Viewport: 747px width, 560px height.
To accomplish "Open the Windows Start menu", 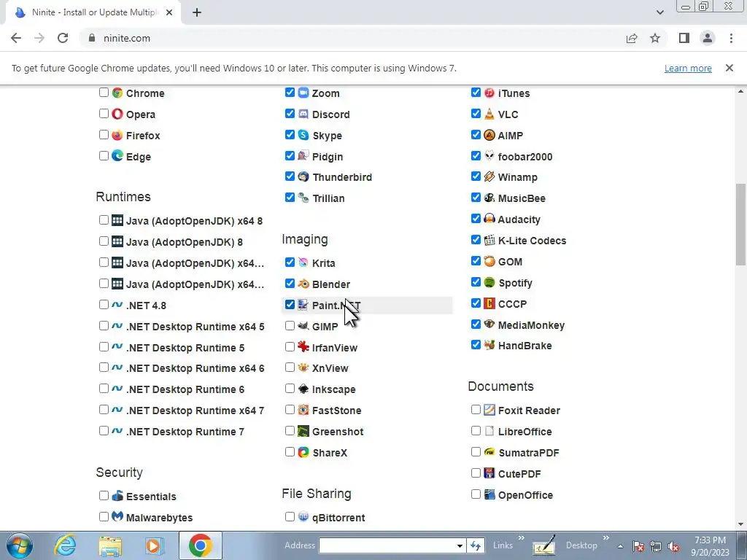I will click(20, 545).
